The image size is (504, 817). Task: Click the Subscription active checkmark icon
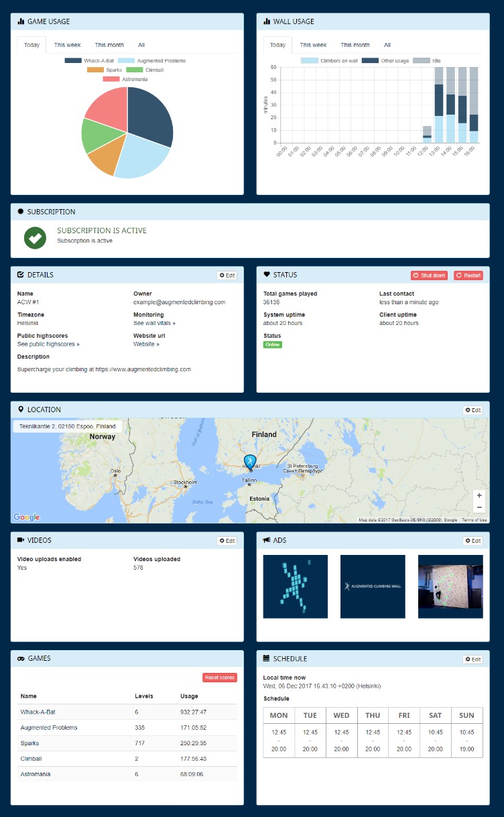point(35,237)
